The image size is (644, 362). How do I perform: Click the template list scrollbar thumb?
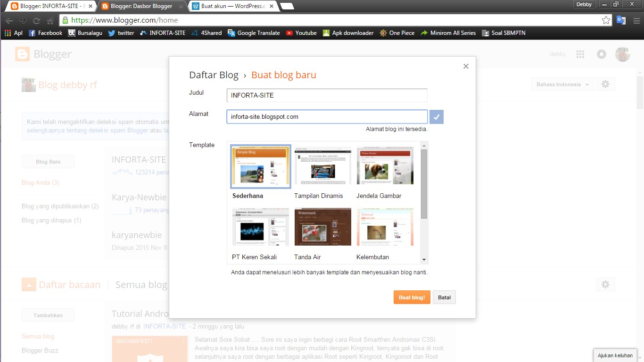pyautogui.click(x=424, y=184)
